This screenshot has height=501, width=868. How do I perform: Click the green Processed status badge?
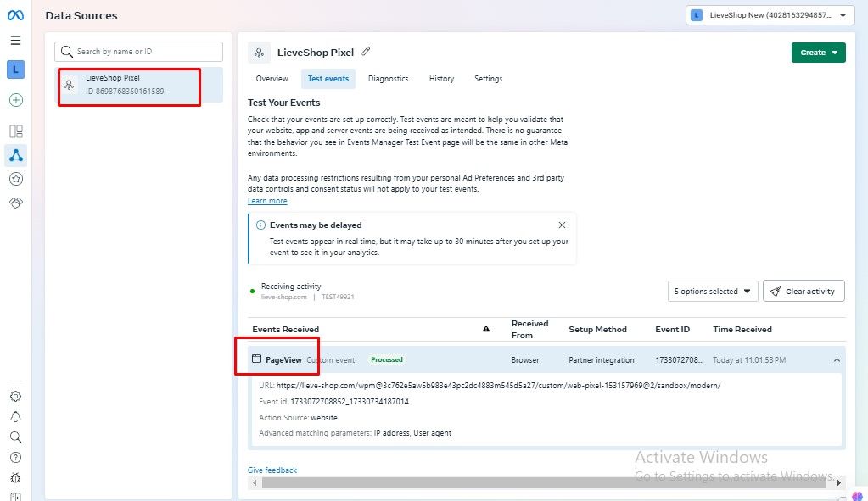387,359
